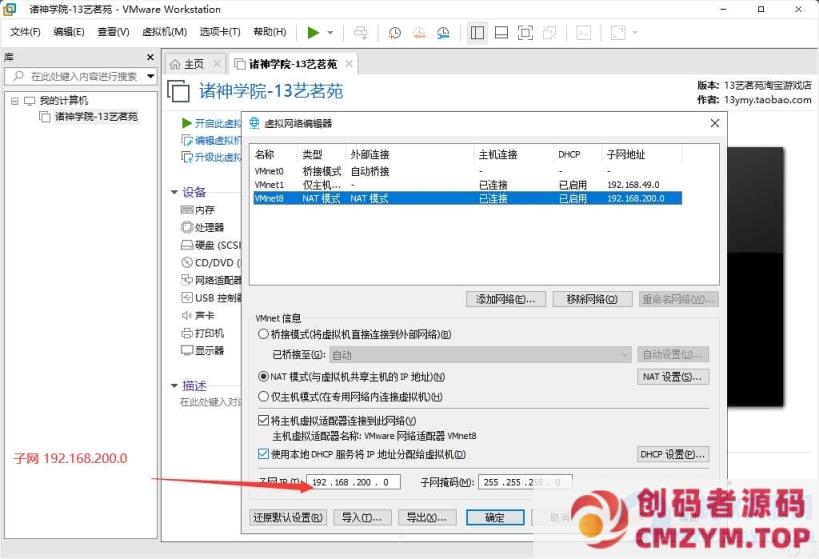Click the 网络适配器 device icon

click(x=187, y=280)
